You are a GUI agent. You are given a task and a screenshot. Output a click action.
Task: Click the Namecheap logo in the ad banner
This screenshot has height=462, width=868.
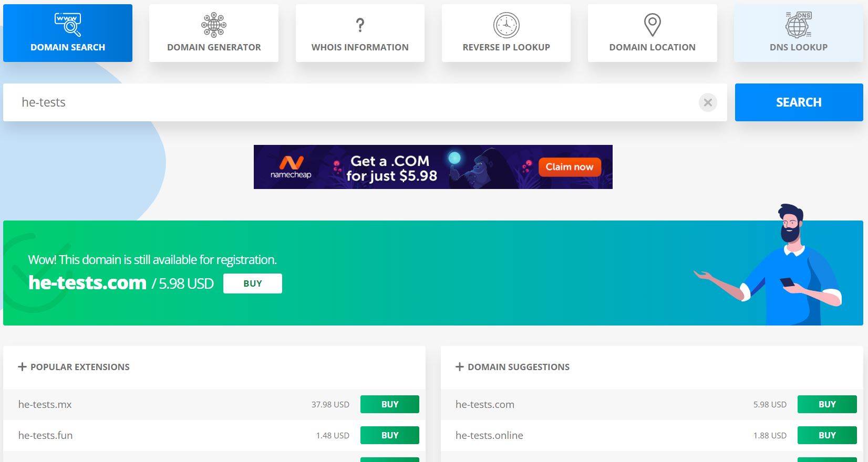pyautogui.click(x=291, y=167)
